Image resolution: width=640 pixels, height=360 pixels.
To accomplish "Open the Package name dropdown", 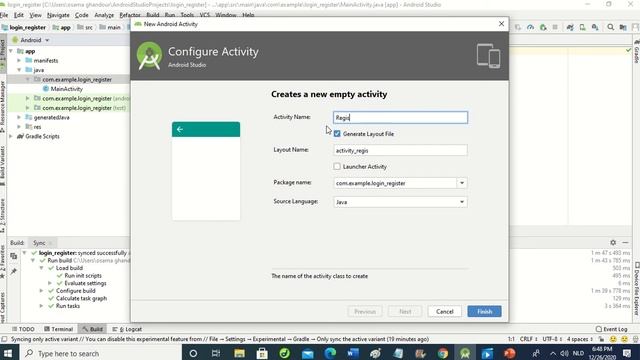I will (462, 183).
